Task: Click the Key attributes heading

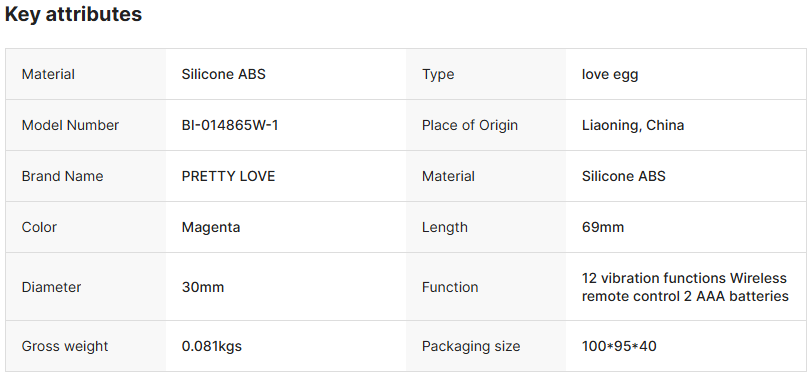Action: (73, 14)
